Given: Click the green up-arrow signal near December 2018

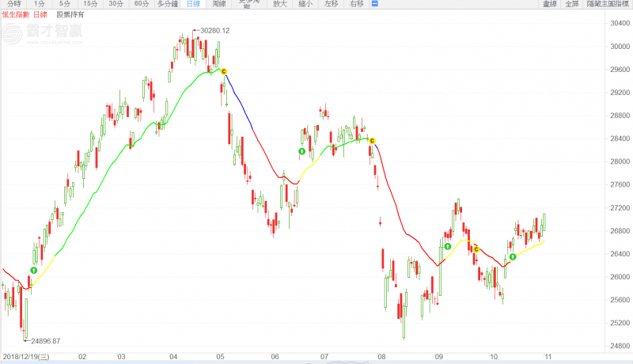Looking at the screenshot, I should [33, 271].
